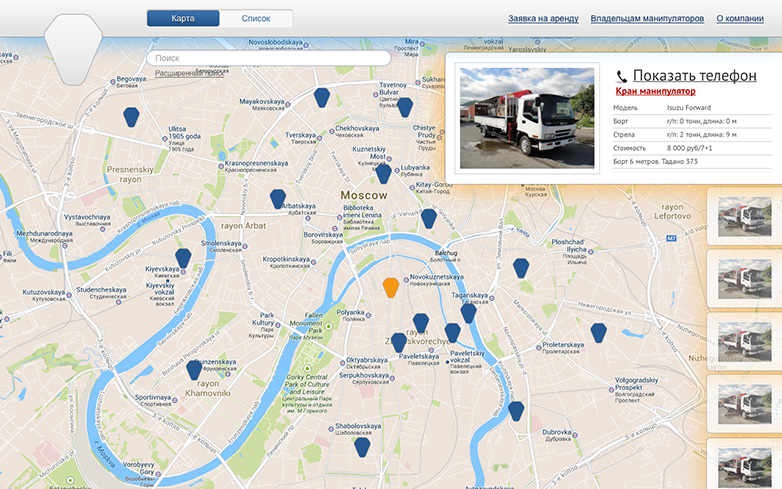
Task: Select blue marker left of Lubyanka
Action: click(383, 174)
